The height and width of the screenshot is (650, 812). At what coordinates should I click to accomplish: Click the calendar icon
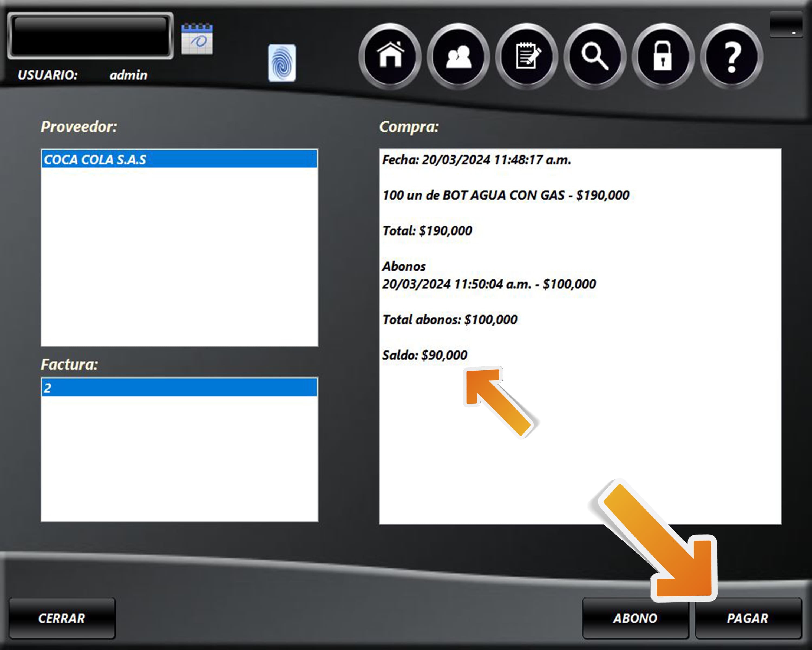[197, 39]
